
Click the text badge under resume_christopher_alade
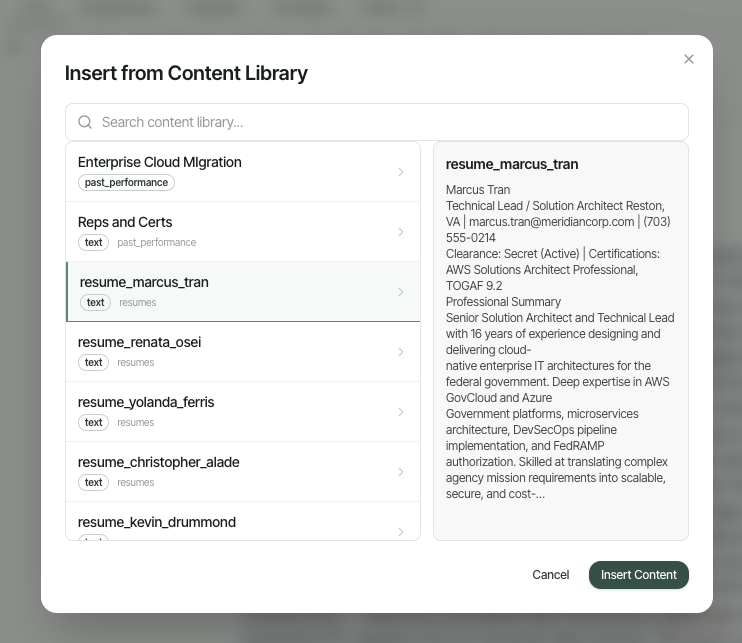point(93,483)
